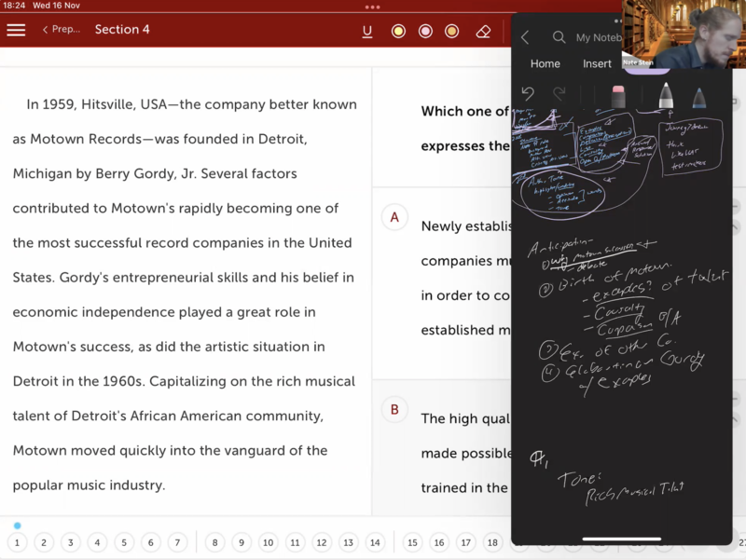Select the pink eraser tool in notebook
746x560 pixels.
click(x=617, y=96)
